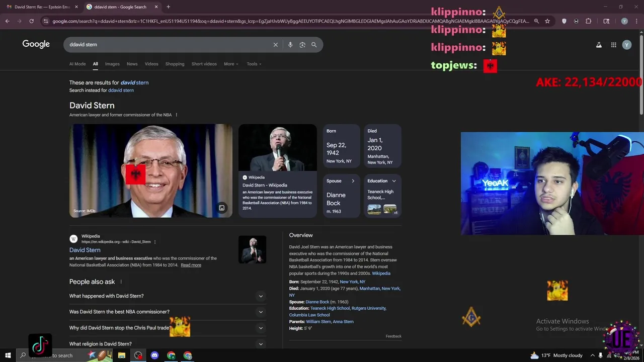Screen dimensions: 644x362
Task: Open the Chrome profile avatar in toolbar
Action: pyautogui.click(x=624, y=21)
